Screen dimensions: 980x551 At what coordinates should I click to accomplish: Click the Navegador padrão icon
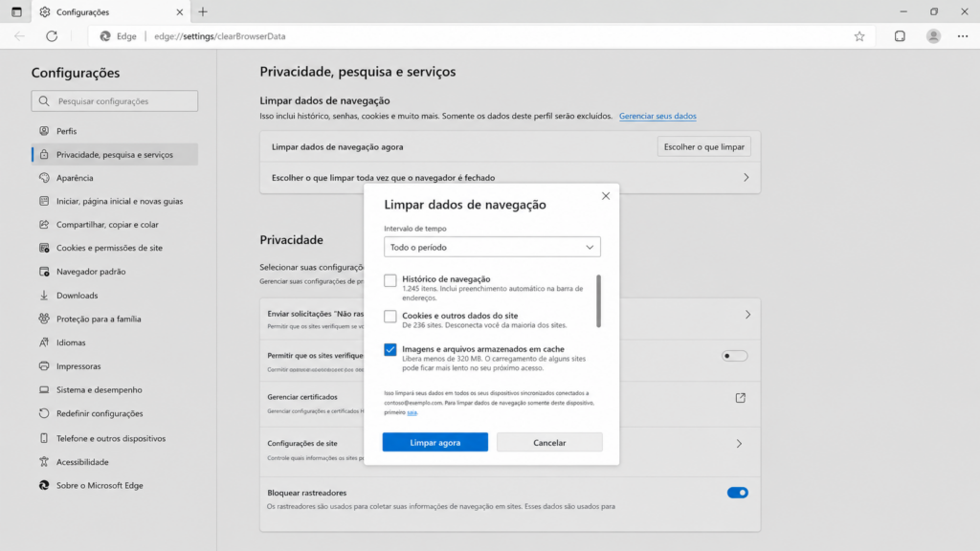click(44, 271)
